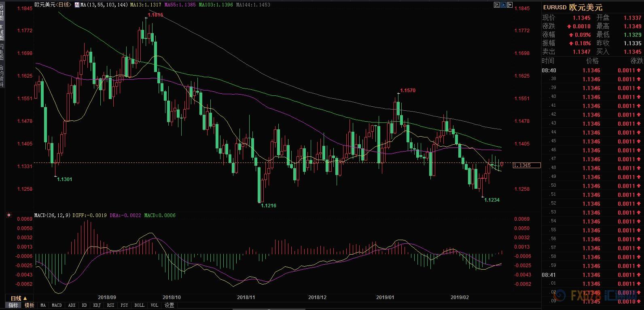644x310 pixels.
Task: Click the 2019/01 date axis label
Action: pos(385,297)
